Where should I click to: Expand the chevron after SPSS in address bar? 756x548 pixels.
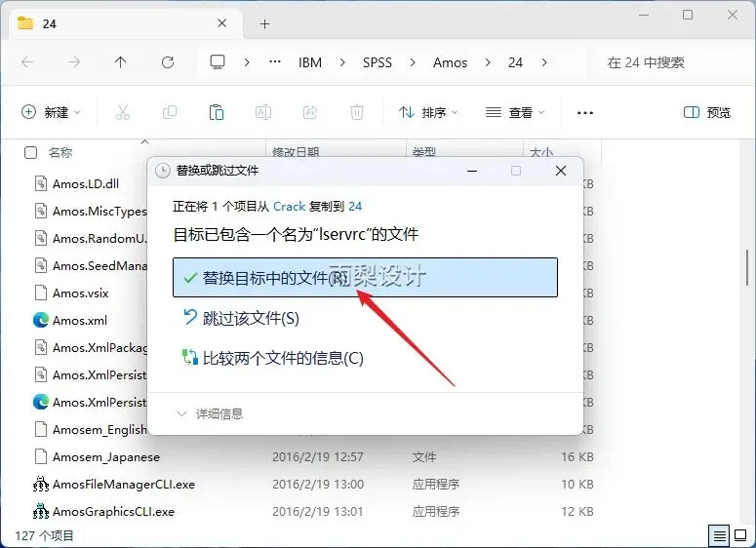pos(413,62)
